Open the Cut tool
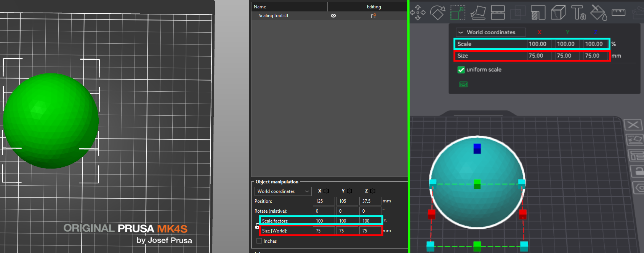 coord(498,12)
